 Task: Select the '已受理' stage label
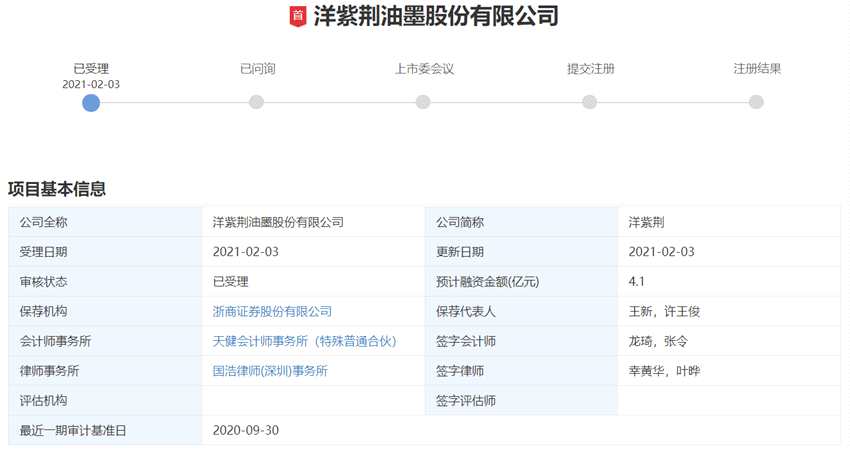coord(91,69)
